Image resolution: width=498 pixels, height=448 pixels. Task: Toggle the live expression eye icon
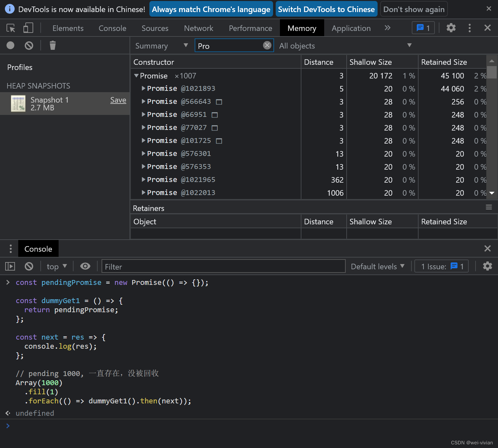click(x=85, y=266)
